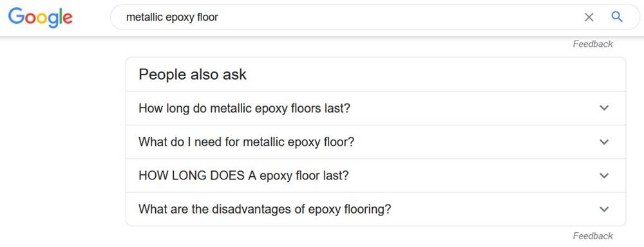The image size is (644, 247).
Task: Go to the Google homepage via the logo
Action: [x=40, y=17]
